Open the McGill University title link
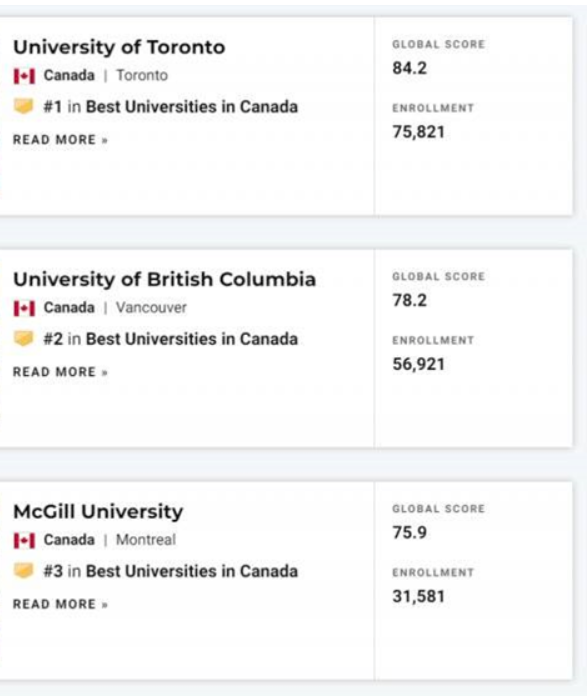 [98, 512]
